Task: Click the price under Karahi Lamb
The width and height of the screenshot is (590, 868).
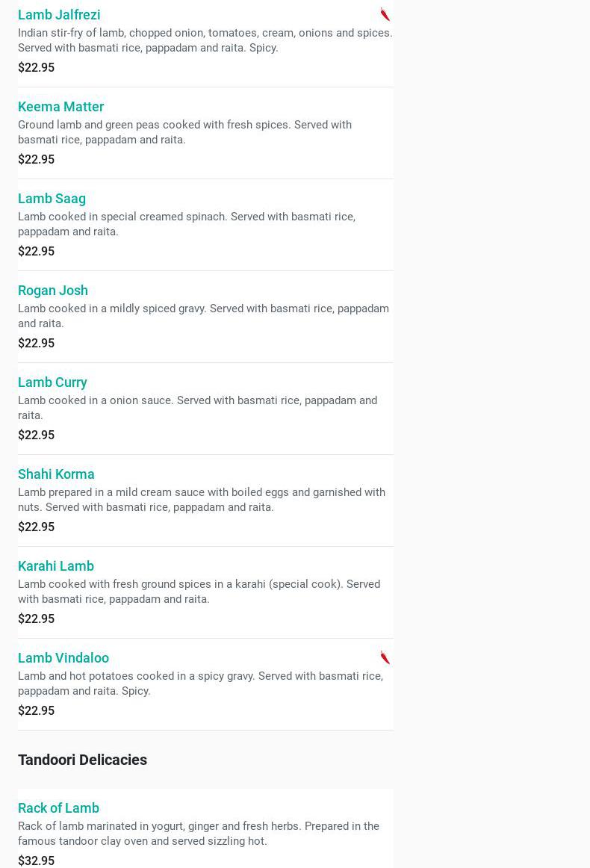Action: [x=36, y=619]
